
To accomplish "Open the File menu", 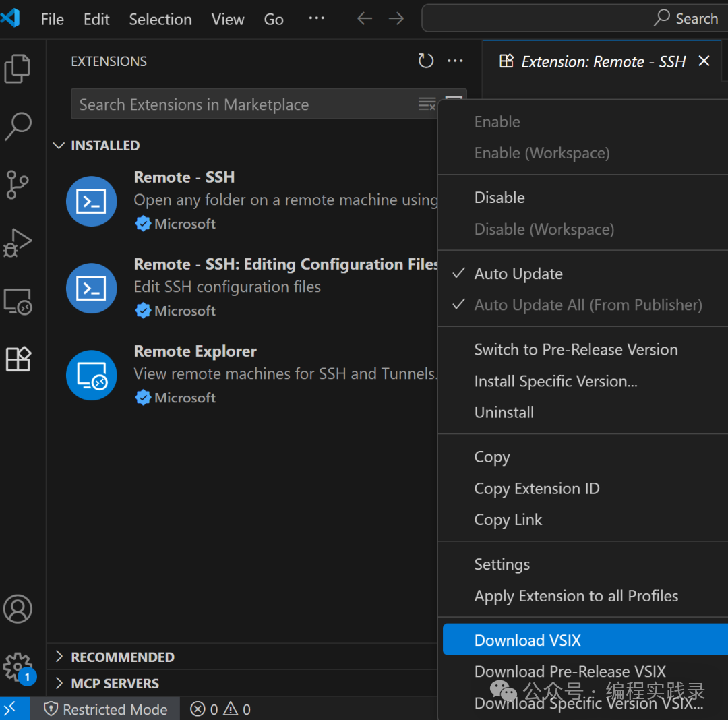I will coord(52,19).
